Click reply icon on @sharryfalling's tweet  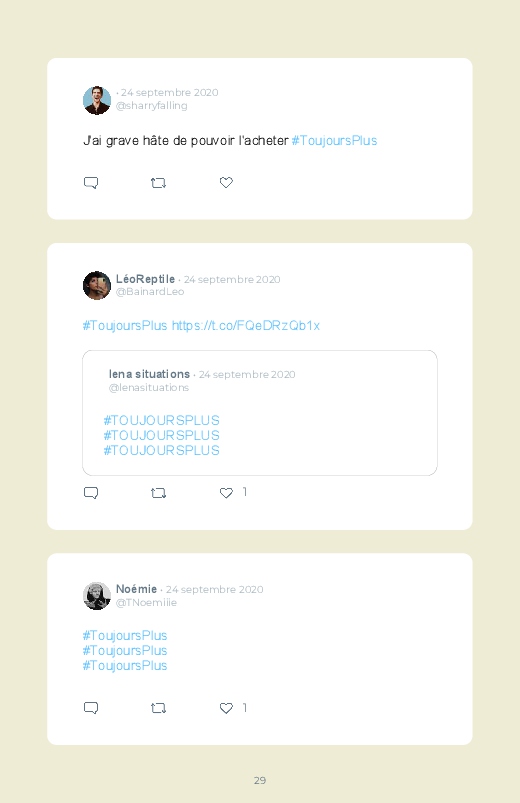point(91,183)
